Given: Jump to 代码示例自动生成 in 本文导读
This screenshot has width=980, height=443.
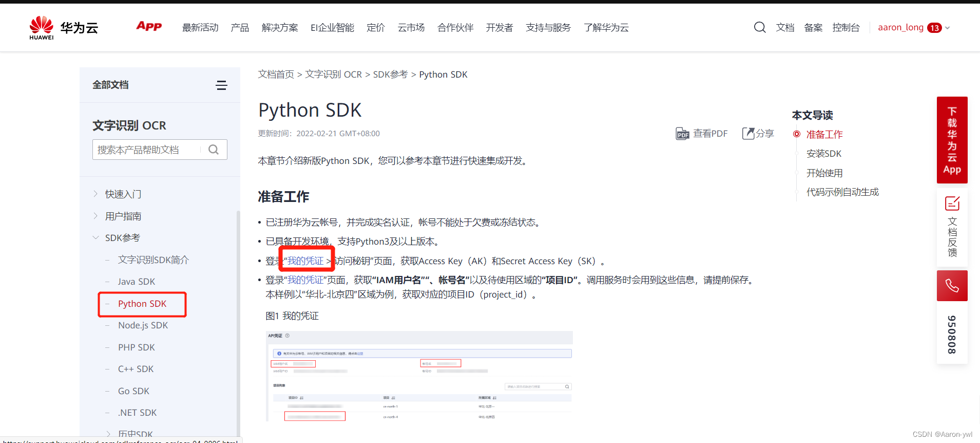Looking at the screenshot, I should coord(842,192).
